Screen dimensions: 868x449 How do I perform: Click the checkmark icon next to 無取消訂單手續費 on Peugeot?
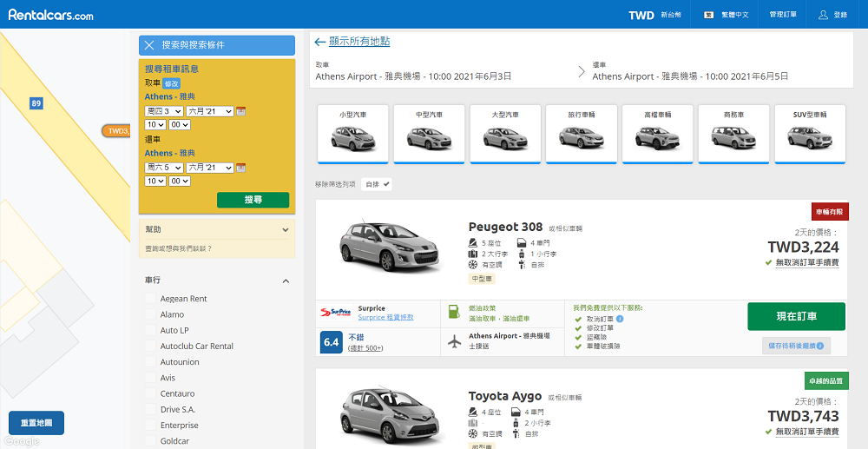[768, 262]
